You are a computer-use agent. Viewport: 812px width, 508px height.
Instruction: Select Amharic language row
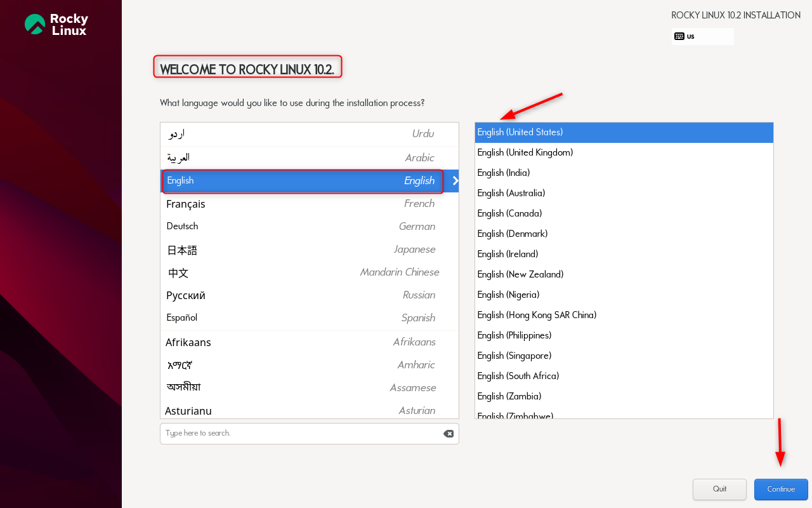click(310, 365)
